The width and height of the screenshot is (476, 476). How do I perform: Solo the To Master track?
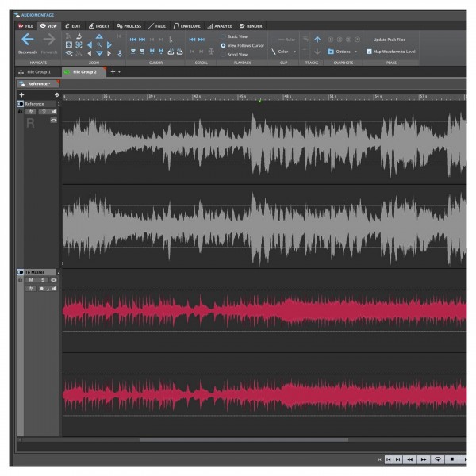point(42,280)
